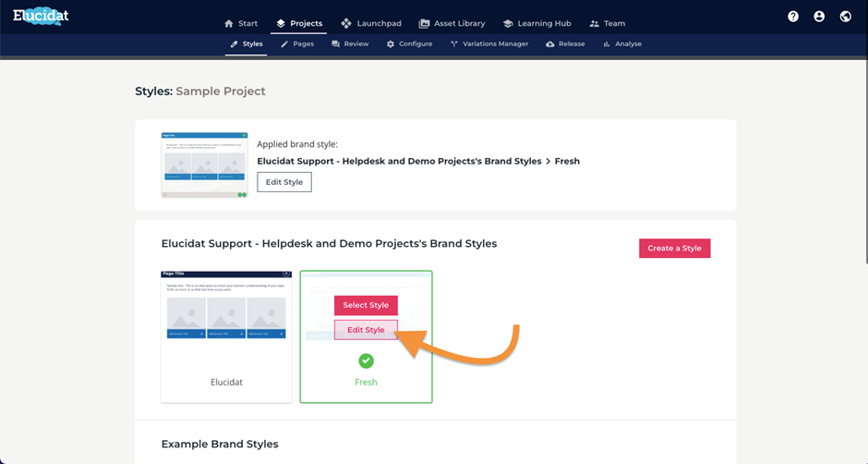Open Variations Manager sub-tab
This screenshot has height=464, width=868.
point(489,43)
